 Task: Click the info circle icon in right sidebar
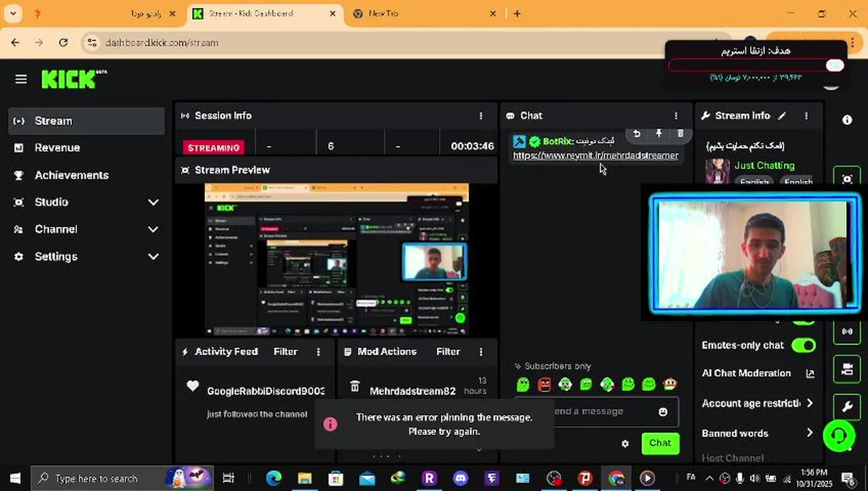(847, 120)
